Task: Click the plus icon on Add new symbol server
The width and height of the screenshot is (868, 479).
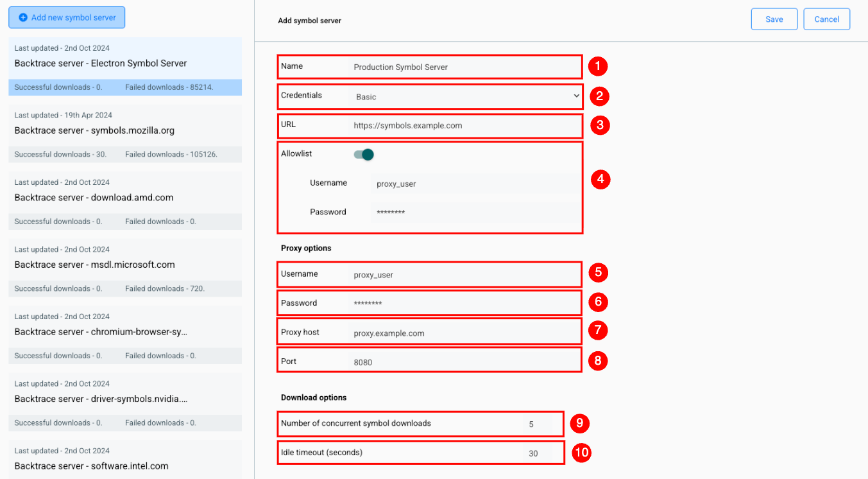Action: pyautogui.click(x=23, y=18)
